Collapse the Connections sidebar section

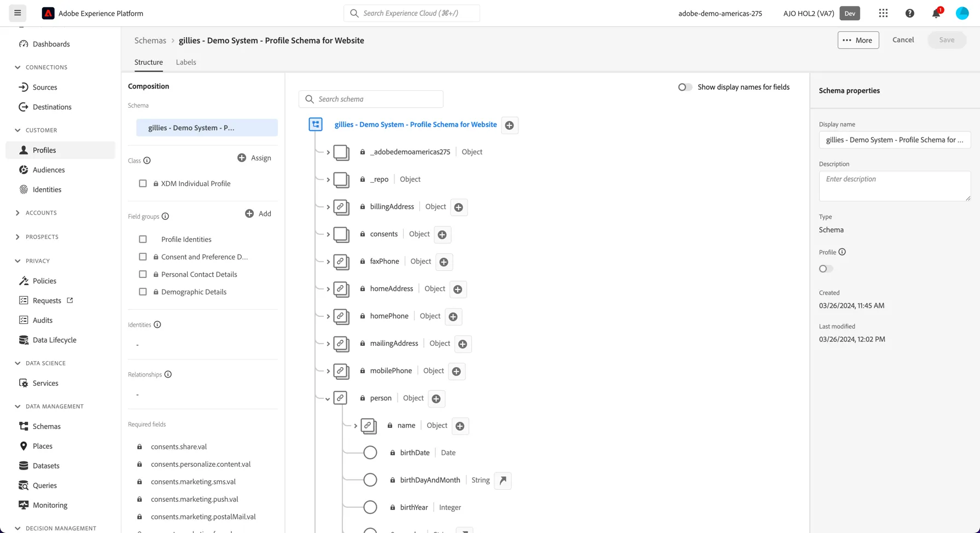tap(17, 67)
